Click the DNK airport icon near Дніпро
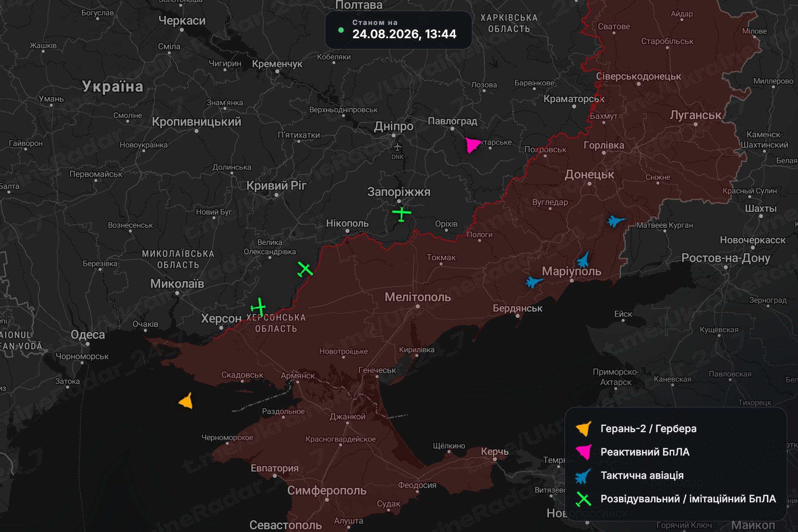The image size is (798, 532). [397, 147]
